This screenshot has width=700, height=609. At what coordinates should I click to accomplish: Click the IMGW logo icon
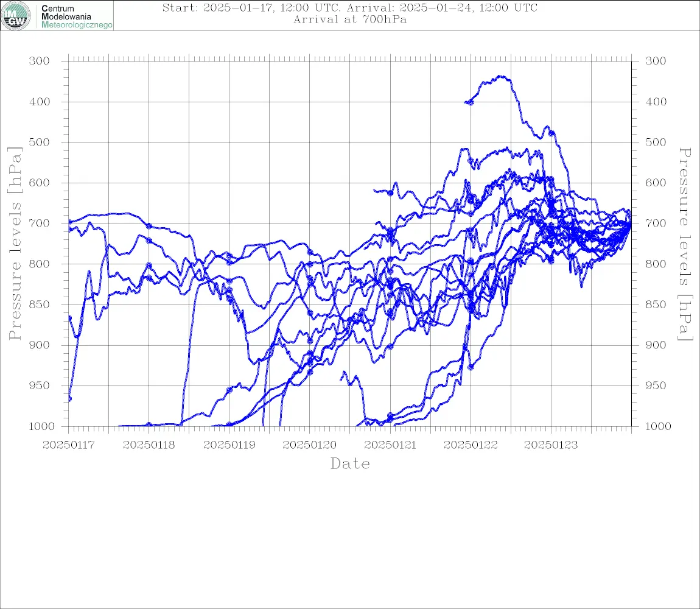(x=16, y=16)
